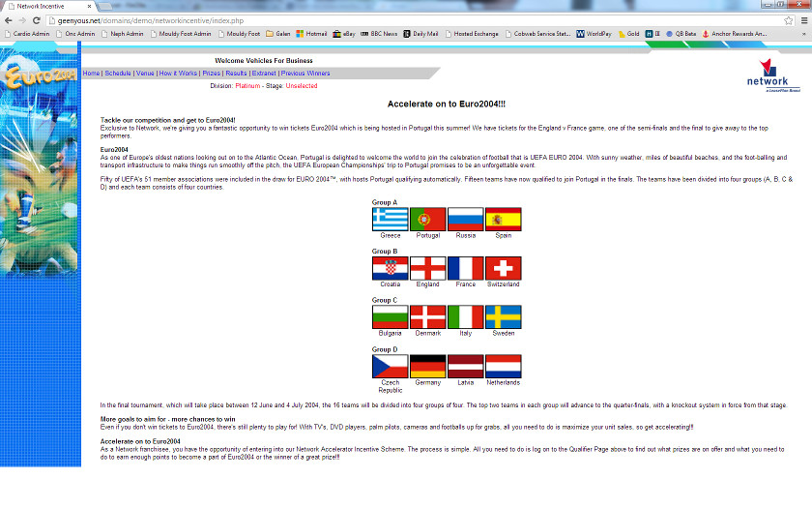This screenshot has width=812, height=508.
Task: Open the Chrome menu icon
Action: (x=804, y=20)
